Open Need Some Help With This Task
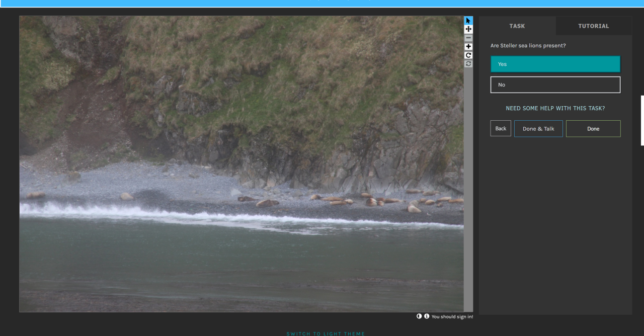The width and height of the screenshot is (644, 336). pyautogui.click(x=555, y=108)
